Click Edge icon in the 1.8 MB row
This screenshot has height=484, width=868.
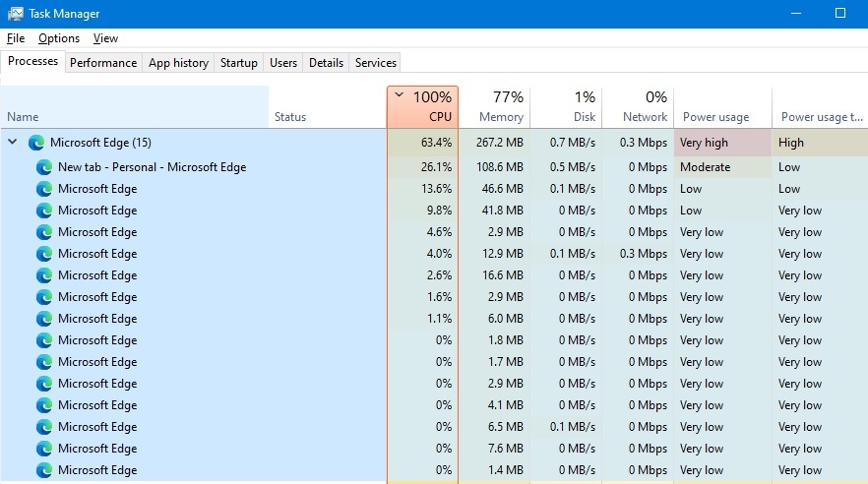(x=43, y=340)
